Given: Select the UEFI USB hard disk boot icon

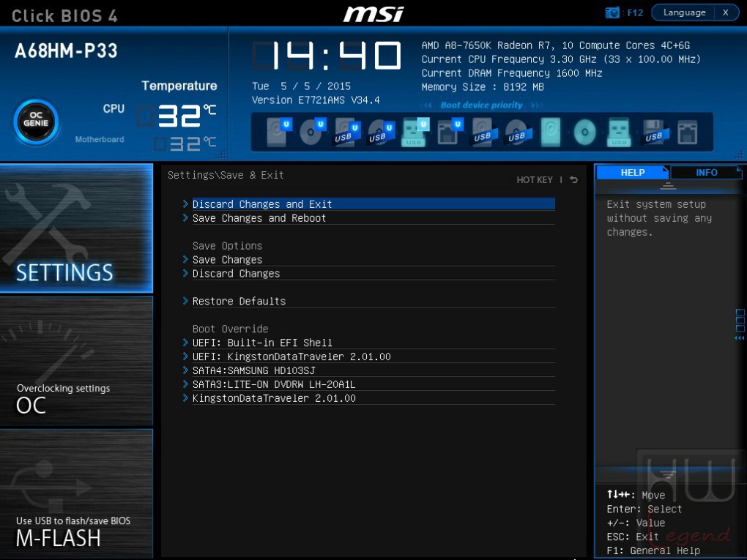Looking at the screenshot, I should (x=347, y=132).
